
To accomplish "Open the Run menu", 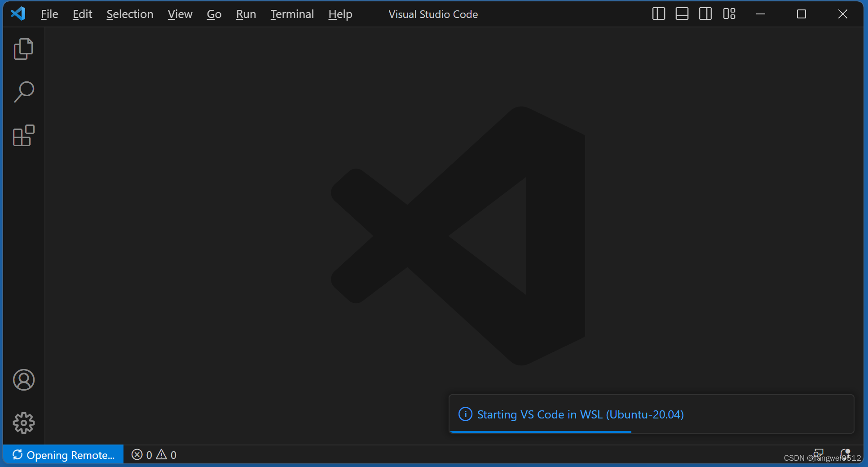I will (246, 14).
